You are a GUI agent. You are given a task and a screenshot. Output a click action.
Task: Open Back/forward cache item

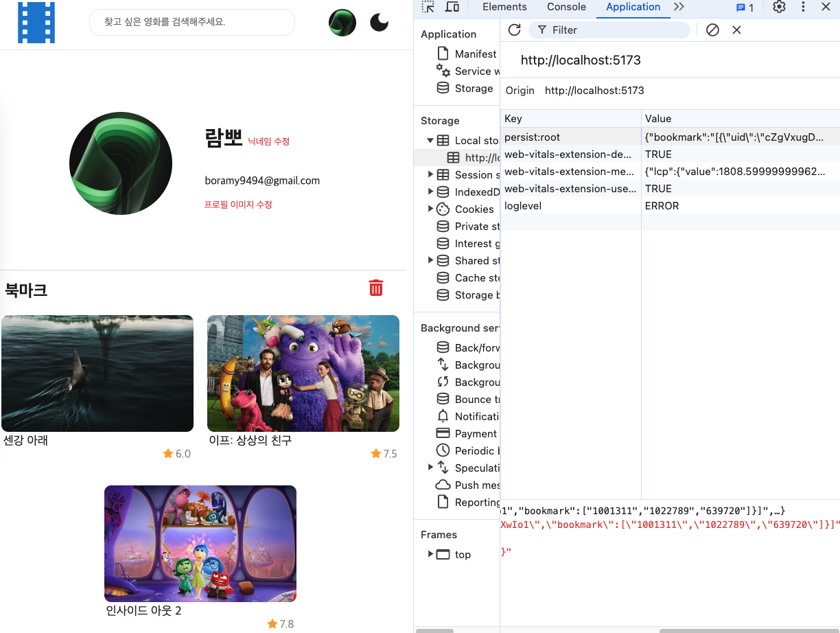click(x=468, y=347)
